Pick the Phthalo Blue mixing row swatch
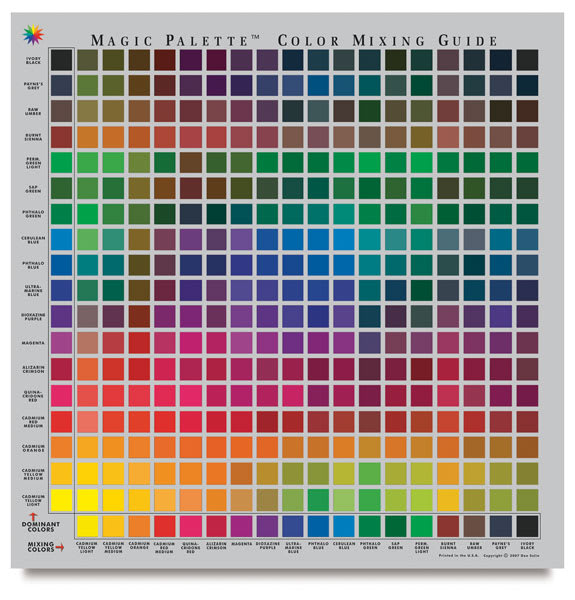 pos(318,526)
